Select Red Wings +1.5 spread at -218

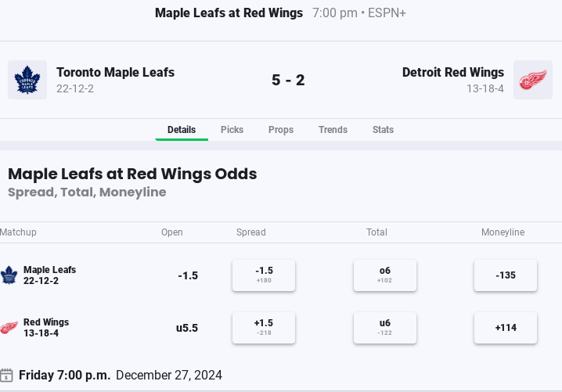click(264, 328)
